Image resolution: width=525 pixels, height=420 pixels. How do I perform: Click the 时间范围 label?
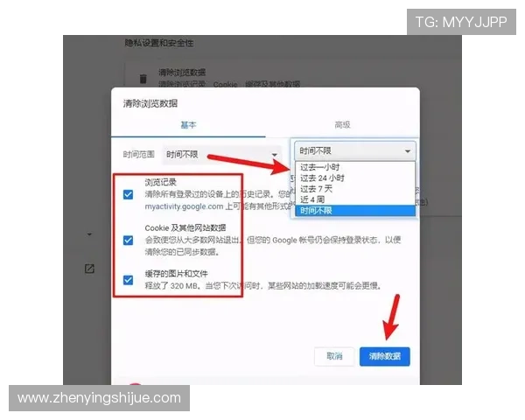tap(138, 154)
